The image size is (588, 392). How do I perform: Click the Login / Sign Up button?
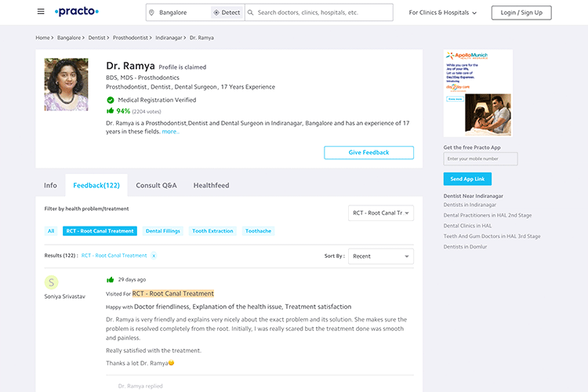(x=521, y=13)
